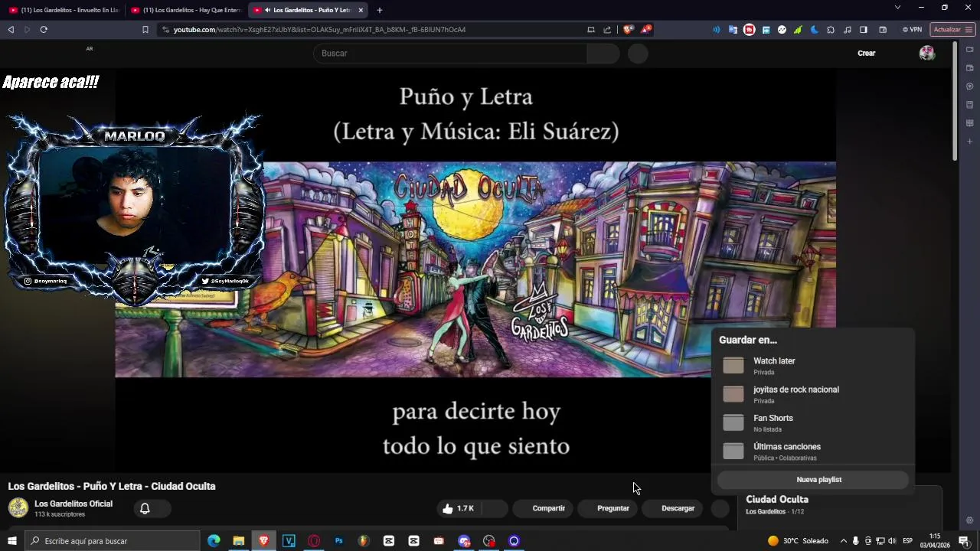The image size is (980, 551).
Task: Open Ciudad Oculta playlist panel title
Action: pyautogui.click(x=777, y=499)
